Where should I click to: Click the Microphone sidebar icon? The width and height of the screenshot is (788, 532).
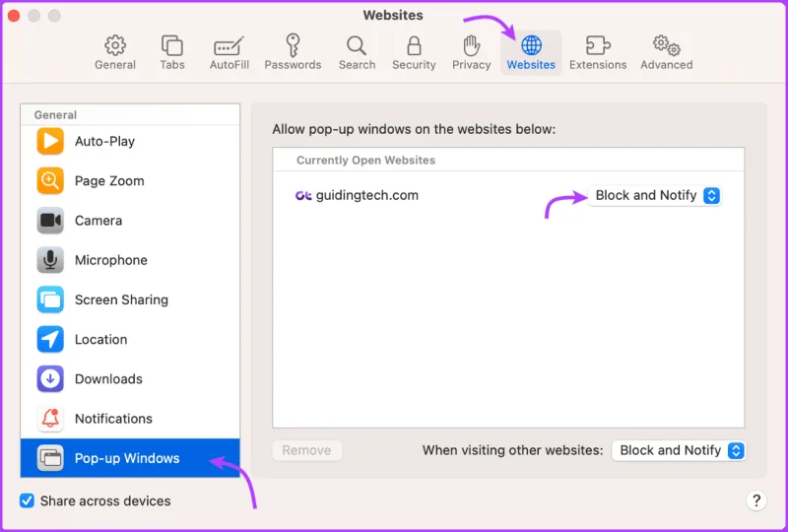click(50, 260)
